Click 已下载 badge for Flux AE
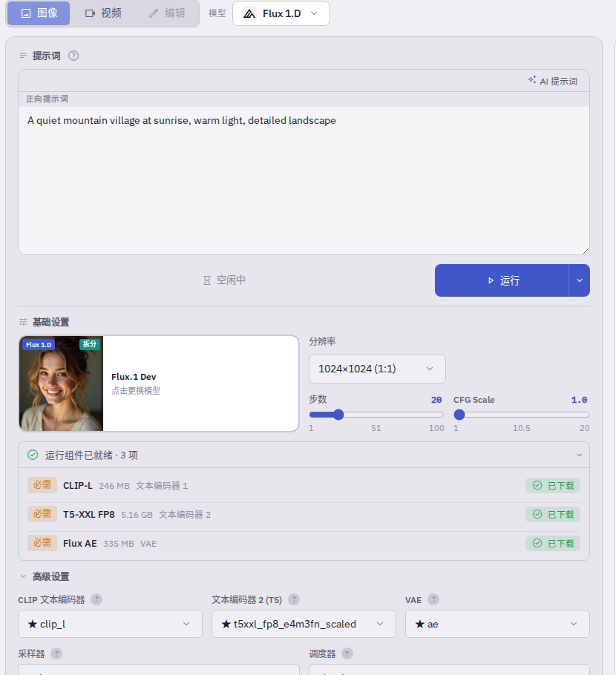This screenshot has width=616, height=675. [553, 543]
